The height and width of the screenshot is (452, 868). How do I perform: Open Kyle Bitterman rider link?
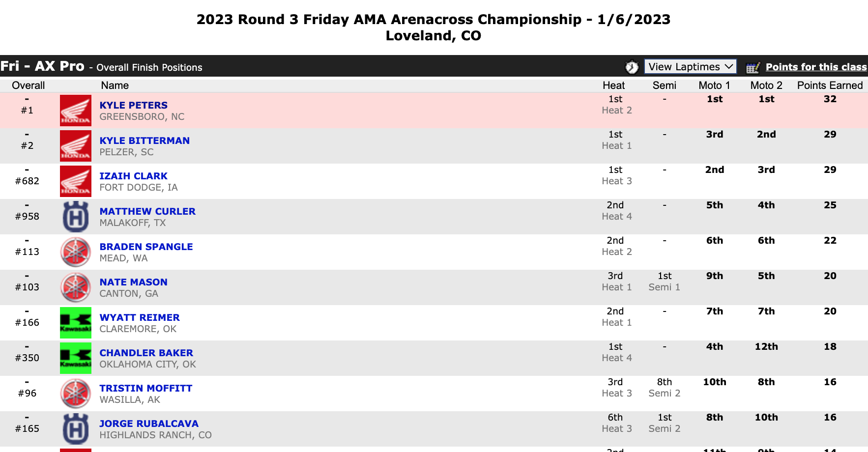pos(145,141)
